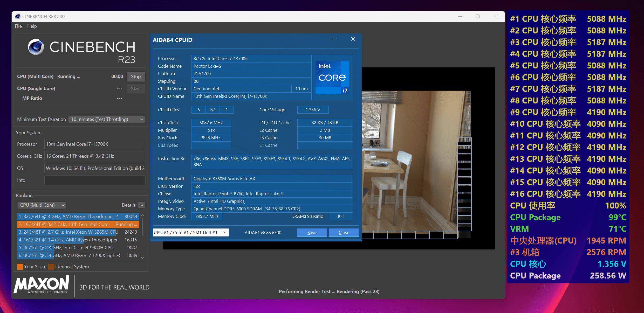Click the #1 CPU 核心频率 5088 MHz row

pyautogui.click(x=568, y=19)
